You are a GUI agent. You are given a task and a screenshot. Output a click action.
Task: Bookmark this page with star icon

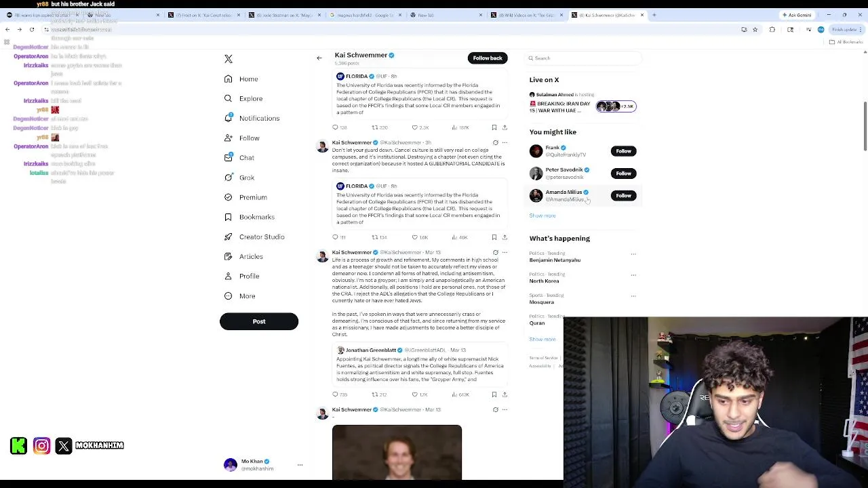tap(755, 30)
